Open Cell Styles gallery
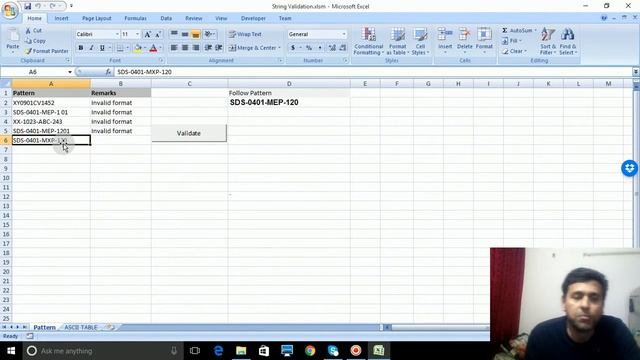Viewport: 640px width, 360px height. click(x=420, y=41)
